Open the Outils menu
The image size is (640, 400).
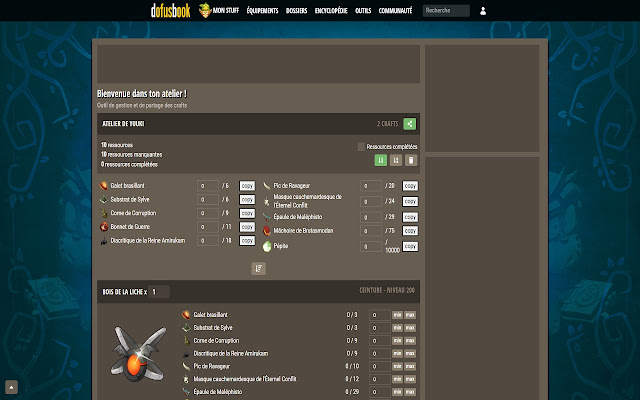point(363,11)
